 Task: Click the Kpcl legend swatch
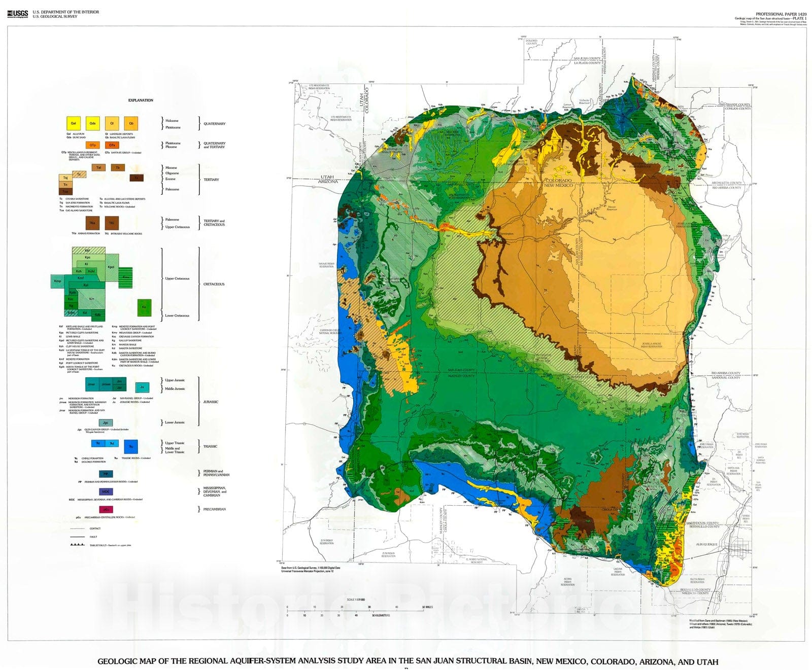[x=112, y=267]
